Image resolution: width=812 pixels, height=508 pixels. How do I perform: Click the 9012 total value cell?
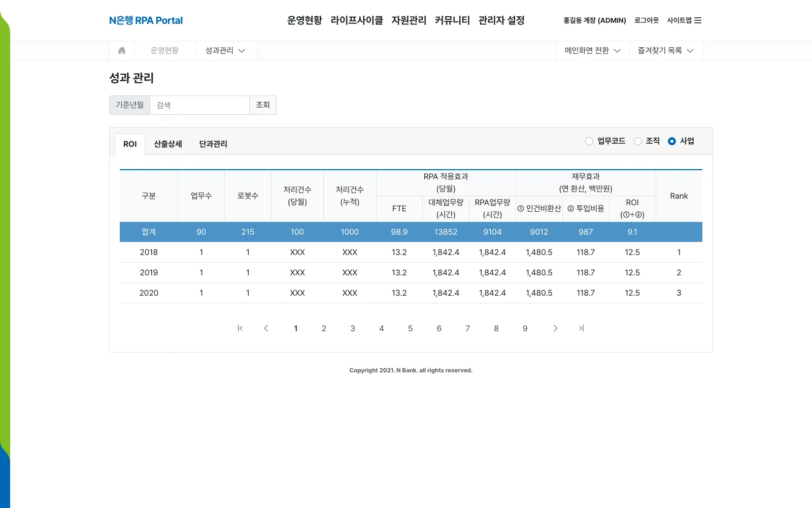tap(539, 232)
